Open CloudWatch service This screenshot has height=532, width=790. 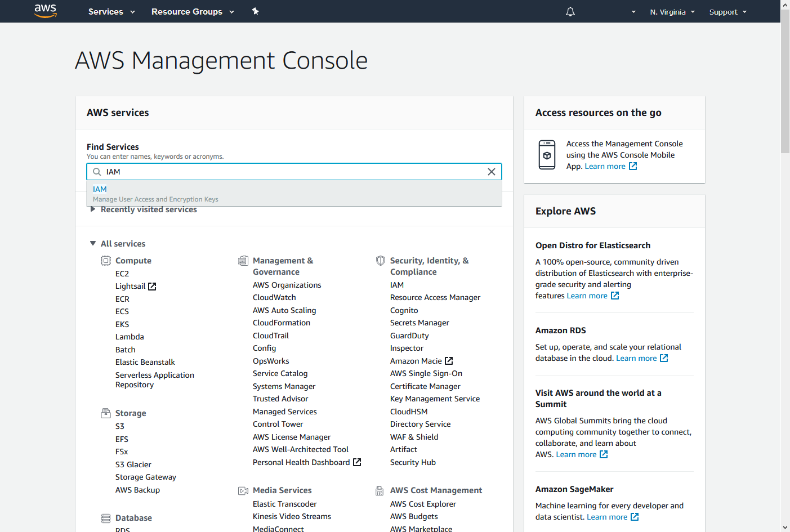274,297
